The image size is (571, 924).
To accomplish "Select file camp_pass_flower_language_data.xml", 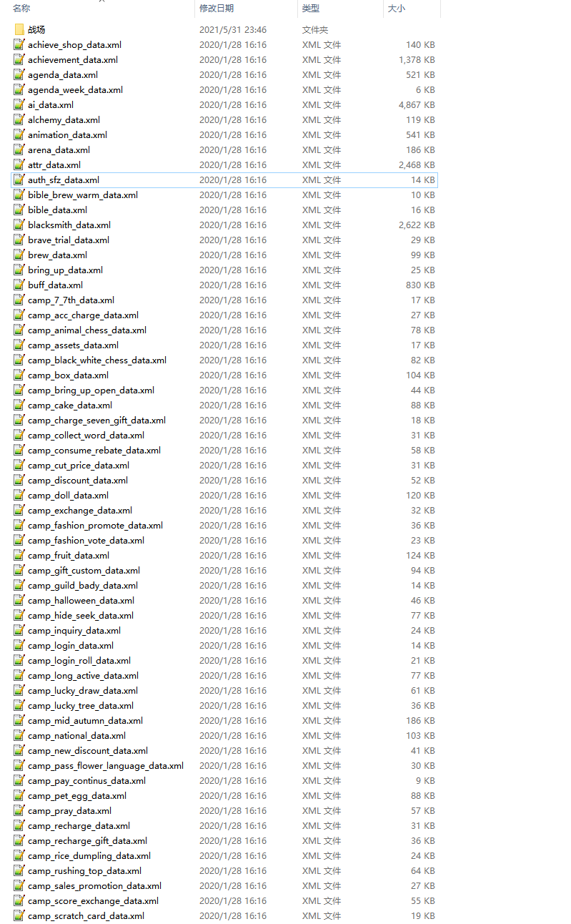I will click(x=106, y=766).
